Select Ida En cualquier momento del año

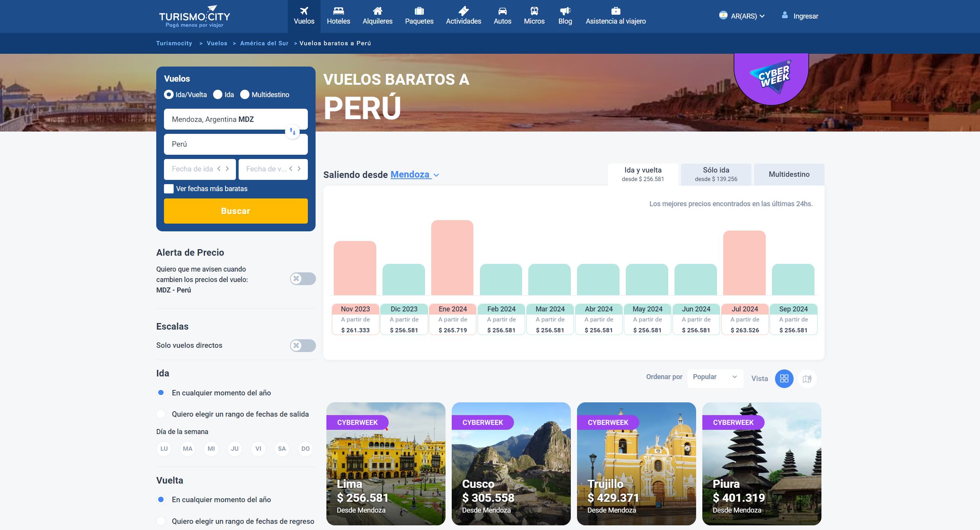pos(161,393)
